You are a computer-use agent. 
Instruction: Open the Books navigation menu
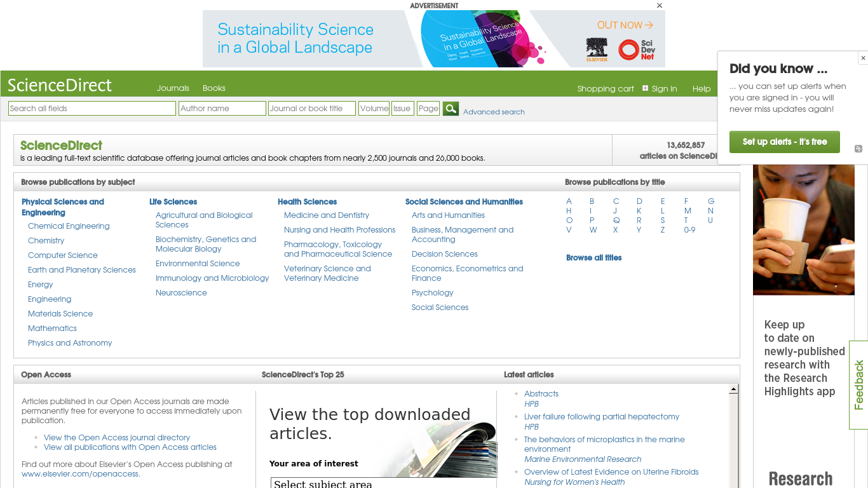[214, 88]
